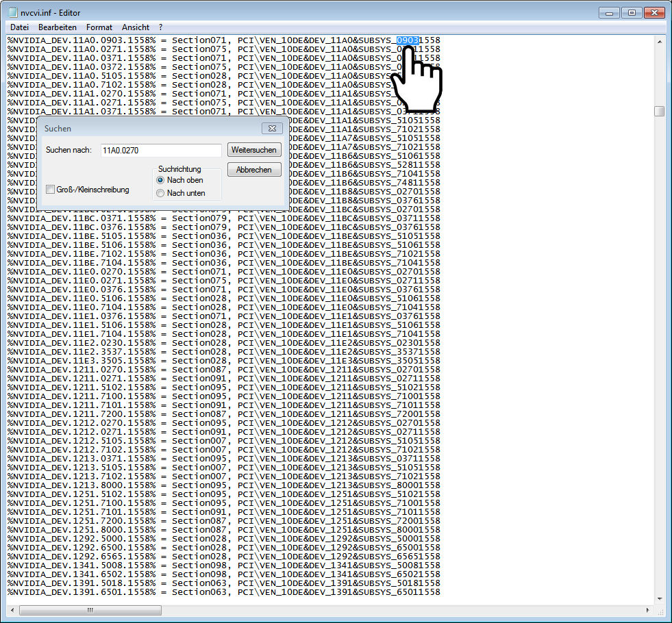Screen dimensions: 672x623
Task: Select the 'Nach unten' search direction
Action: (x=160, y=193)
